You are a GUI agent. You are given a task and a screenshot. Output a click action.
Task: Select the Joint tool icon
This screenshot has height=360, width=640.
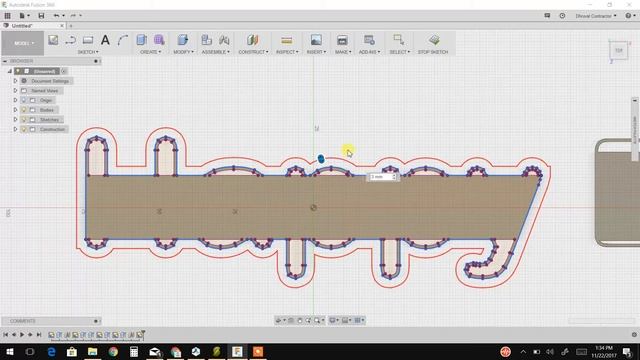click(x=224, y=40)
